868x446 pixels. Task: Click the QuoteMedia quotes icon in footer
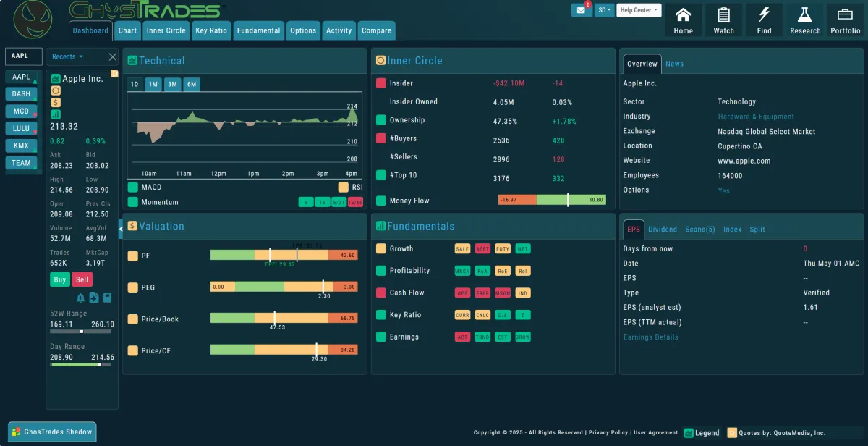click(x=732, y=433)
